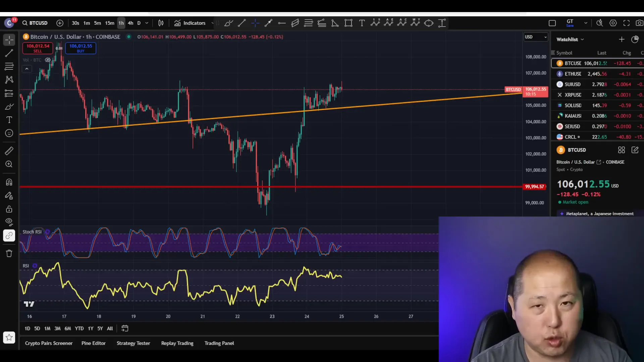This screenshot has height=362, width=644.
Task: Set date range to 1D
Action: pos(28,328)
